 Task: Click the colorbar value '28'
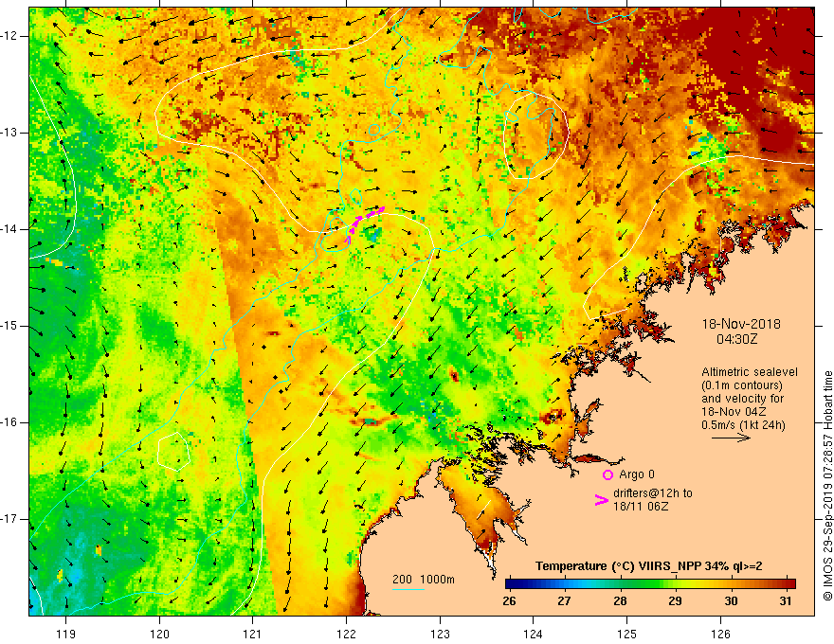point(620,600)
